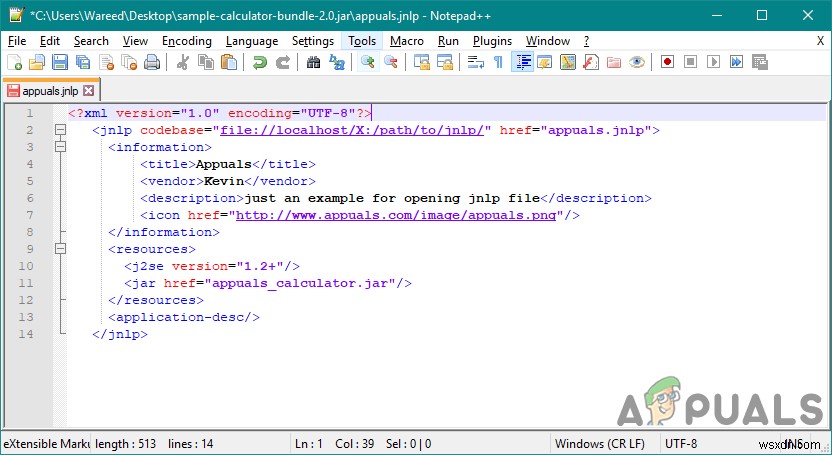This screenshot has width=832, height=455.
Task: Click the Close document toolbar icon
Action: coord(106,63)
